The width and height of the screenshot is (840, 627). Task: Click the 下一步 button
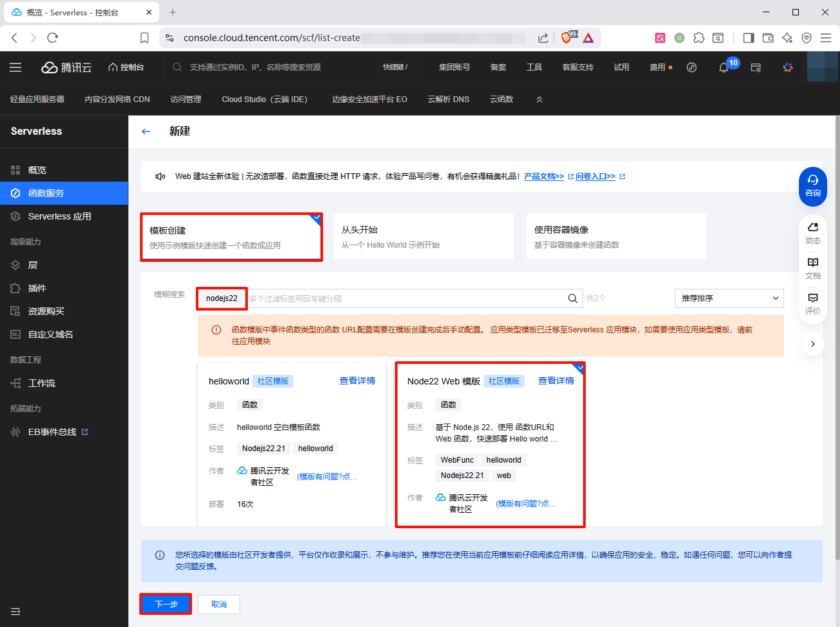click(166, 604)
